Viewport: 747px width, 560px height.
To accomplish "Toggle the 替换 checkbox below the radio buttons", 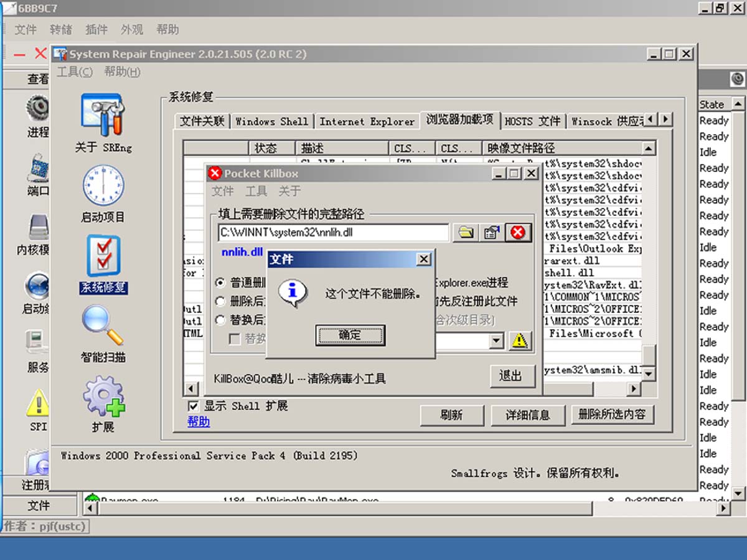I will tap(235, 339).
